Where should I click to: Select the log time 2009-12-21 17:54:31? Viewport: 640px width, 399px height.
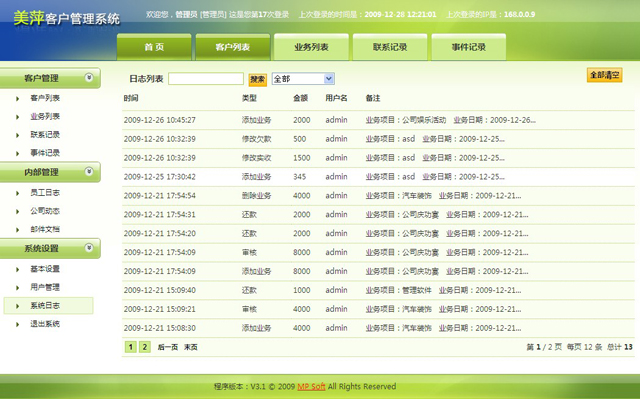point(160,215)
